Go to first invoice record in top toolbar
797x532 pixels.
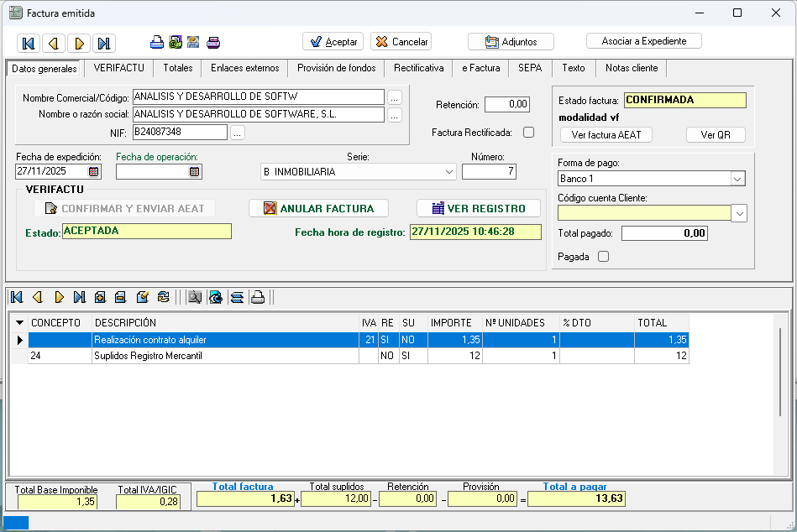[x=29, y=43]
